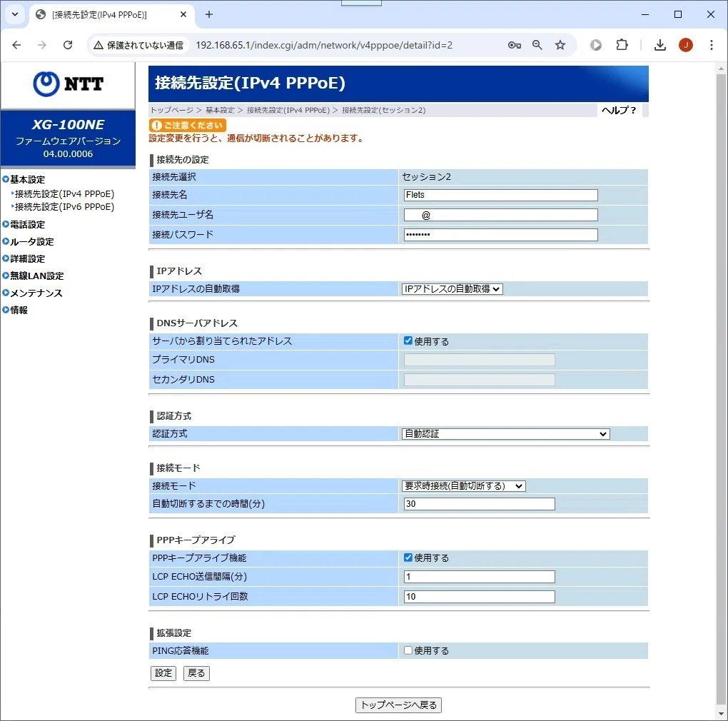Open a new browser tab
The width and height of the screenshot is (728, 721).
click(x=209, y=14)
